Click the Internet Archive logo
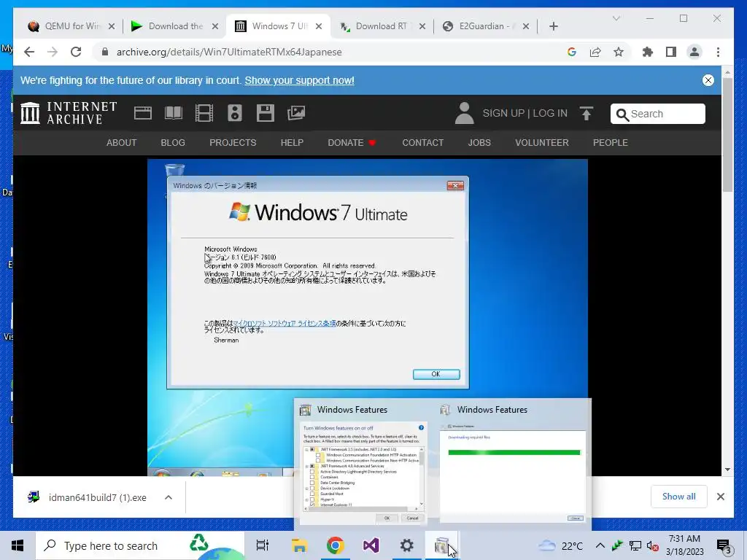The height and width of the screenshot is (560, 747). click(x=69, y=113)
